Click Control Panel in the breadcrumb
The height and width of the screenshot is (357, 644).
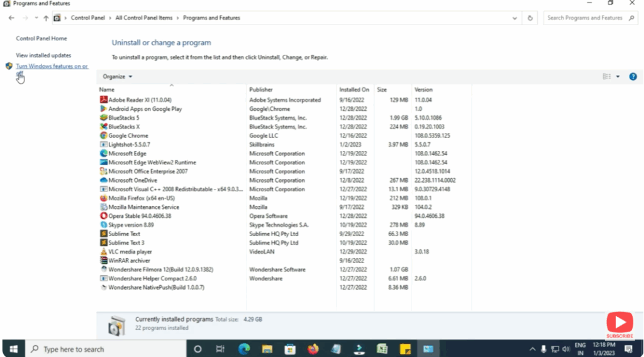[x=88, y=18]
